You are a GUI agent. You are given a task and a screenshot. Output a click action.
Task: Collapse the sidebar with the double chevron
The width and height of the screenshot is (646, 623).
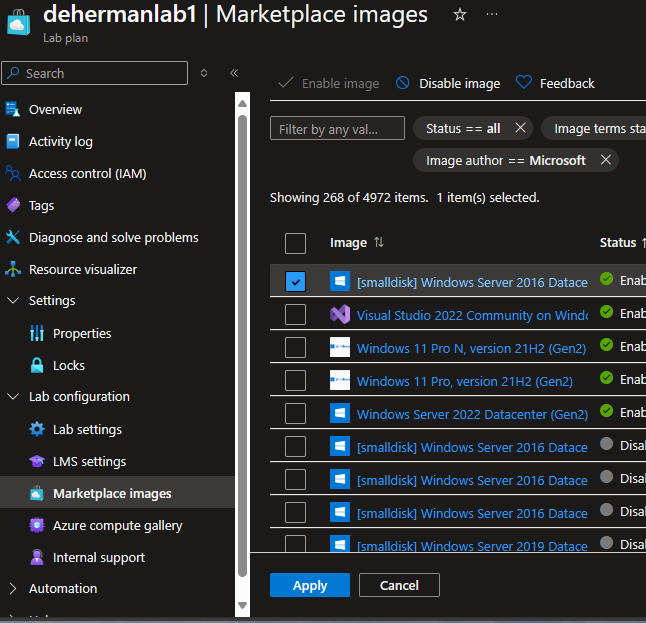pyautogui.click(x=234, y=73)
